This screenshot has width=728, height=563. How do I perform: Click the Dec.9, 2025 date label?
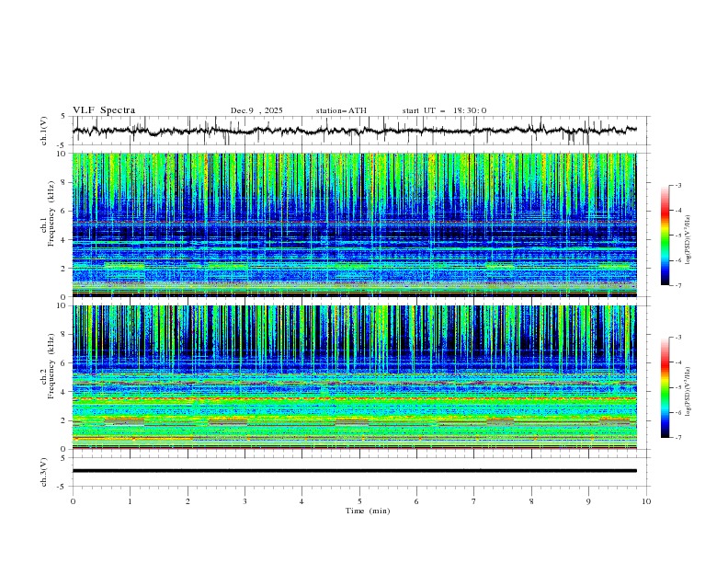256,110
